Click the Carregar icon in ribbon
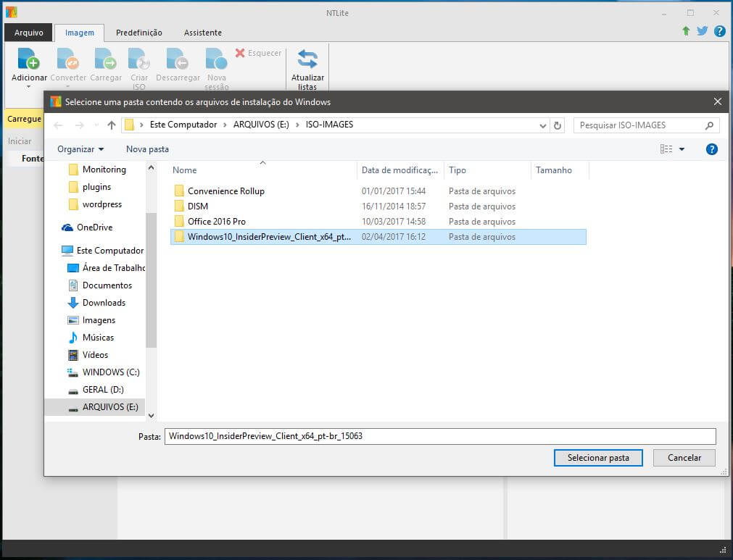Screen dimensions: 733x560 (x=106, y=59)
